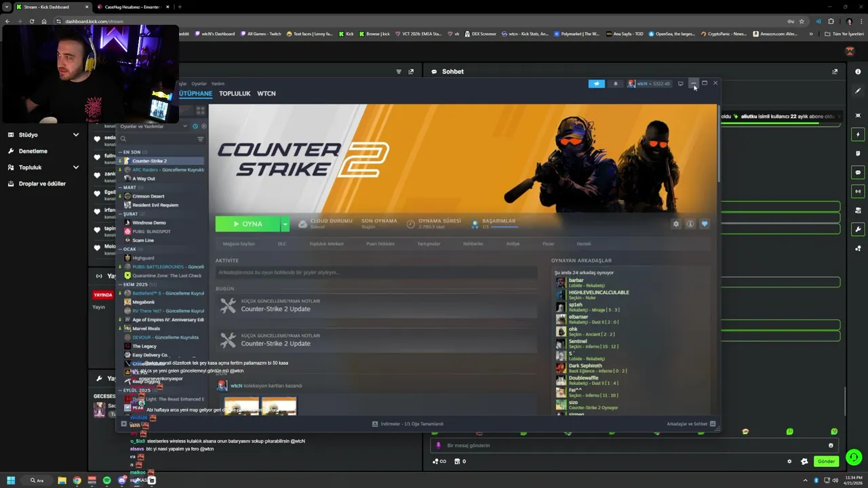Toggle the chat bubble panel in right rail
The image size is (868, 488).
tap(858, 172)
